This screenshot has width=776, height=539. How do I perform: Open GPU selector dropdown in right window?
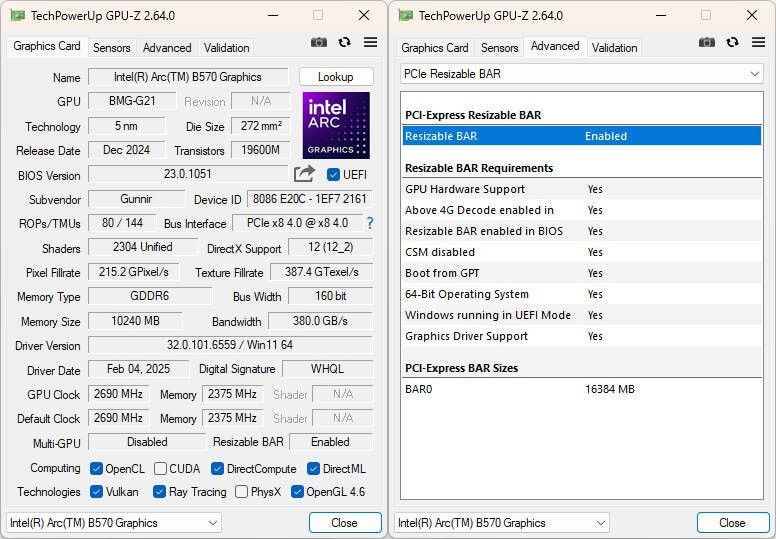pyautogui.click(x=502, y=523)
